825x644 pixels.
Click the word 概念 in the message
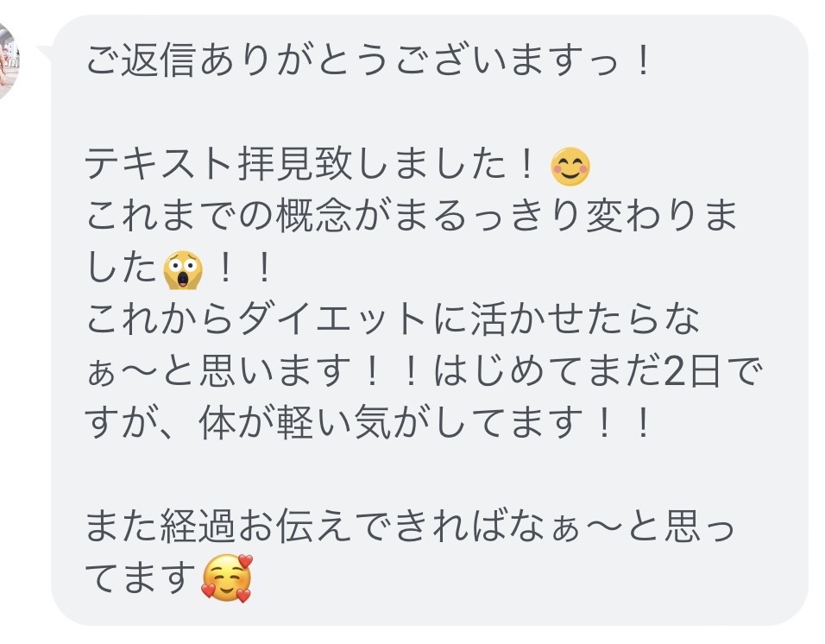point(313,216)
